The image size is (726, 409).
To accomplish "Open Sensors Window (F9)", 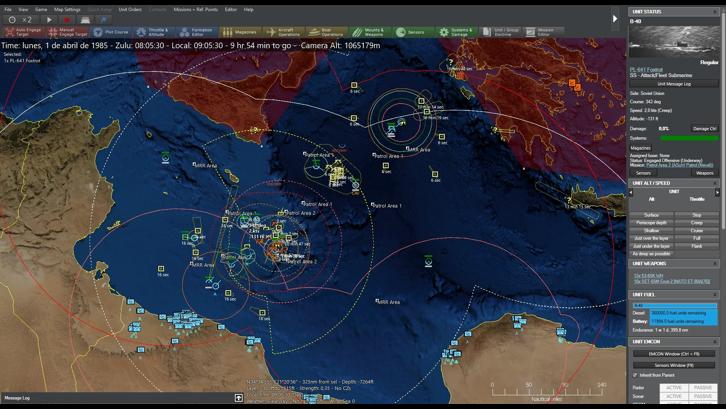I will (x=674, y=365).
